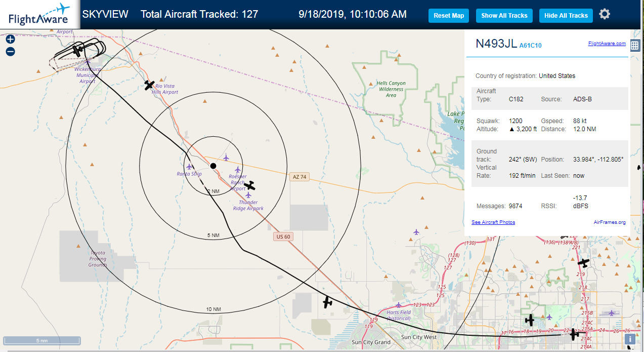Click the Roesner Ranch Airport marker

pos(238,170)
